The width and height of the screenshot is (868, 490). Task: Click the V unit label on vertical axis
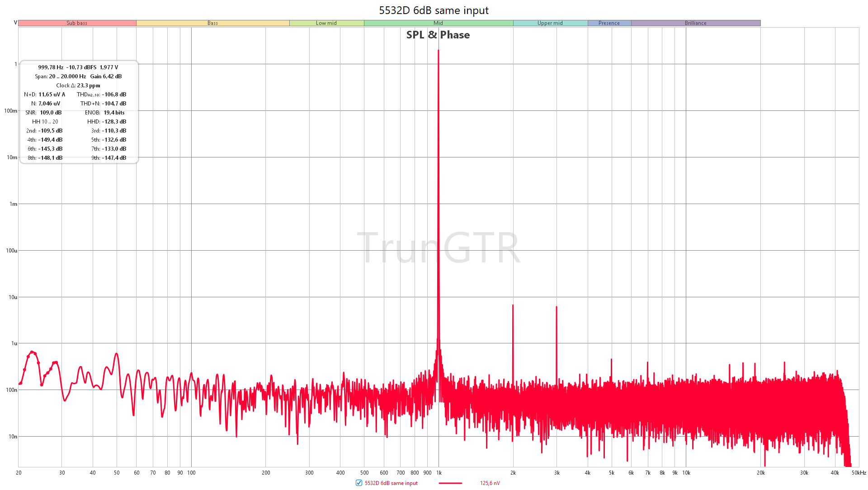[15, 23]
